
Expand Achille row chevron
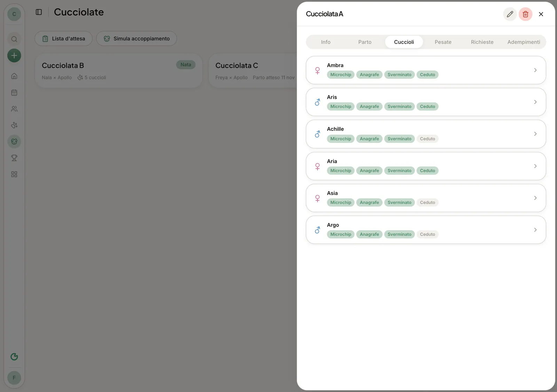535,134
